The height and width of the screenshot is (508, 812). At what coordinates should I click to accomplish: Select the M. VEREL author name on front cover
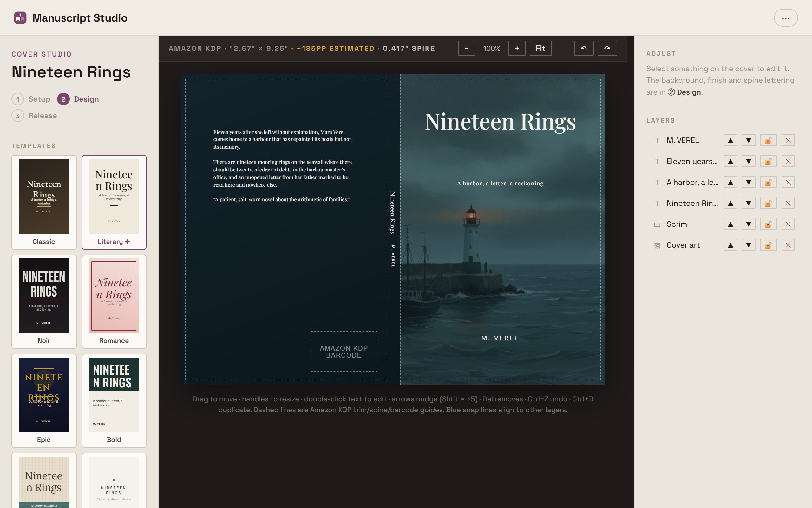click(500, 338)
